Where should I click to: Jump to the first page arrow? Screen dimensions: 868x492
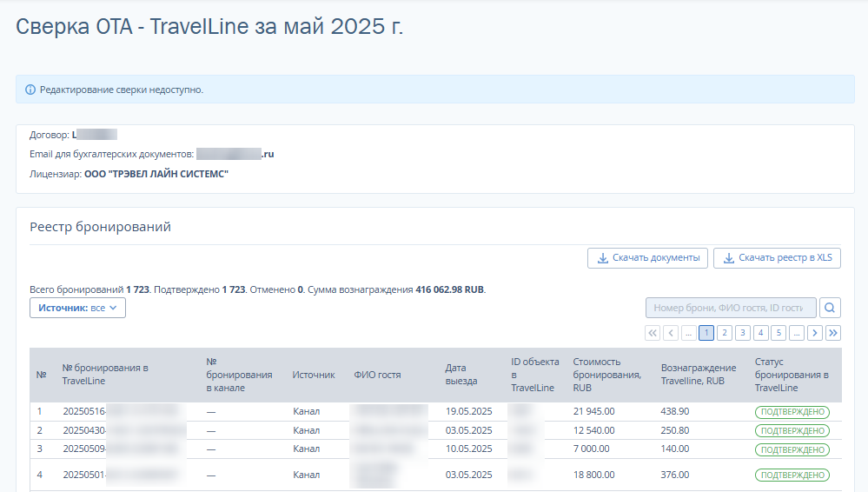[653, 333]
